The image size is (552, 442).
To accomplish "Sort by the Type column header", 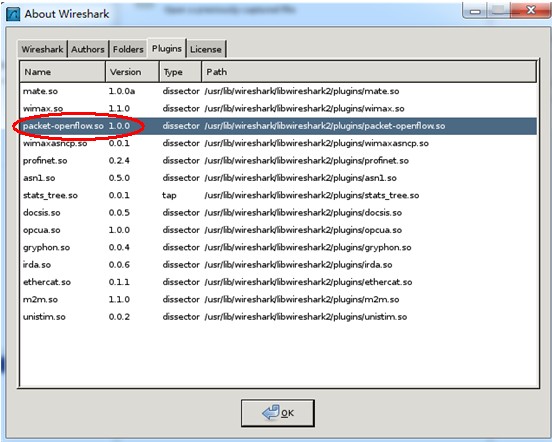I will coord(180,72).
